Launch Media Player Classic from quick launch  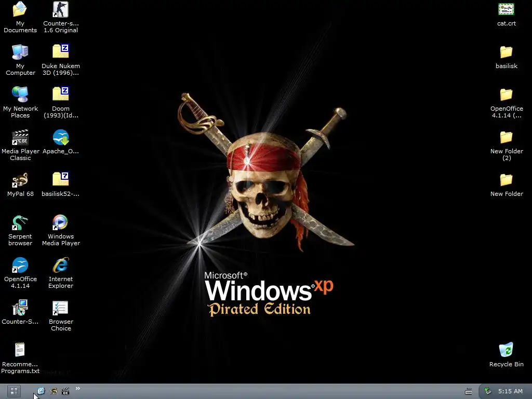click(65, 391)
